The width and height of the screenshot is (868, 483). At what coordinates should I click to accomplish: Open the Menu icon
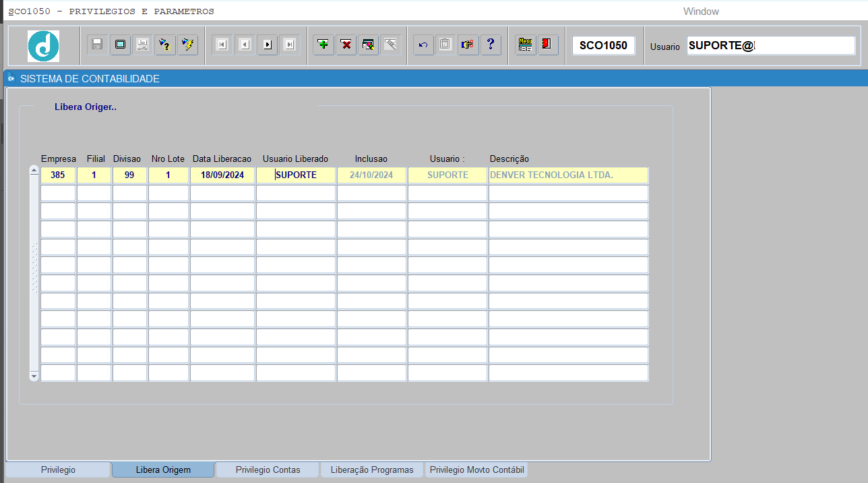526,45
